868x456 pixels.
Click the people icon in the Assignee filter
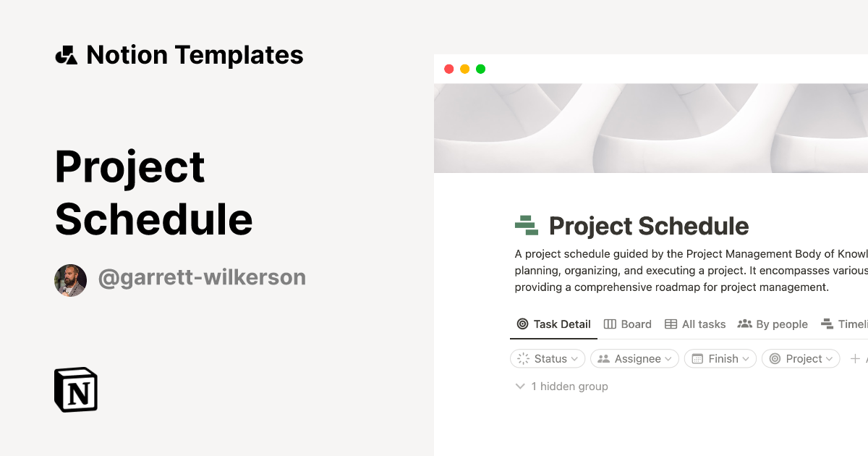pyautogui.click(x=605, y=358)
